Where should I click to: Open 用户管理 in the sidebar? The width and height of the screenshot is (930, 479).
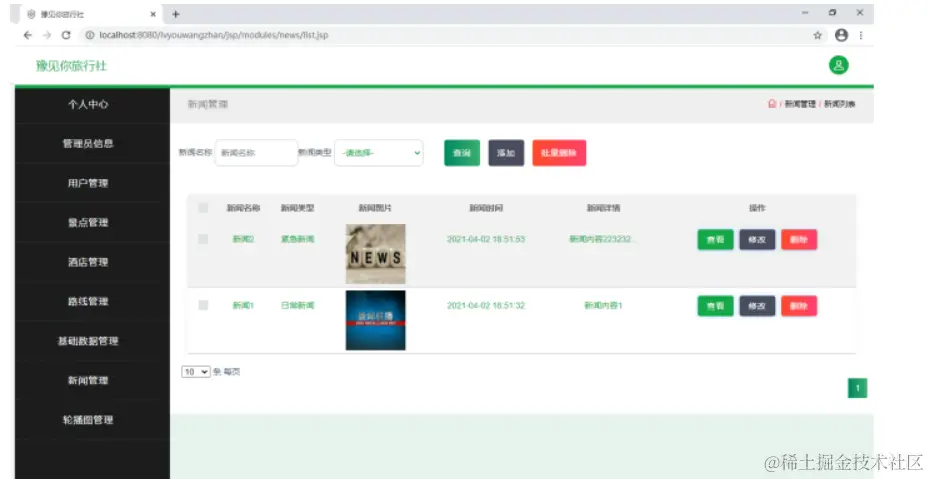[88, 183]
